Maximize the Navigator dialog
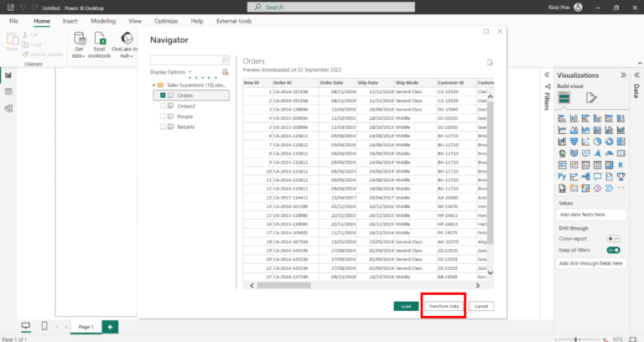The image size is (644, 342). point(486,31)
